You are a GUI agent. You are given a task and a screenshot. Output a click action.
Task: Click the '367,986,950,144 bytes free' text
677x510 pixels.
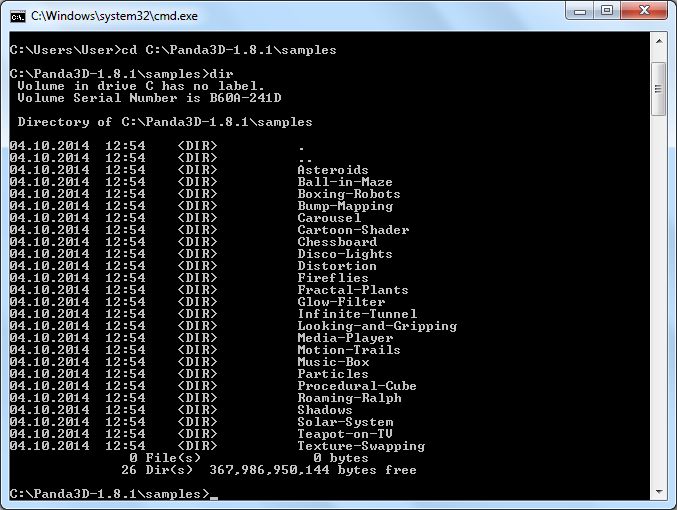click(313, 470)
